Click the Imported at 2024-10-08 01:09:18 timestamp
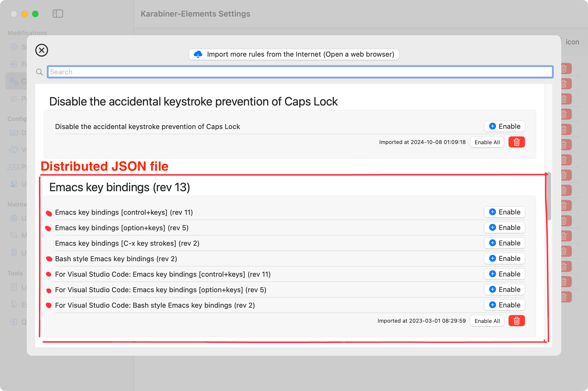588x391 pixels. point(422,142)
